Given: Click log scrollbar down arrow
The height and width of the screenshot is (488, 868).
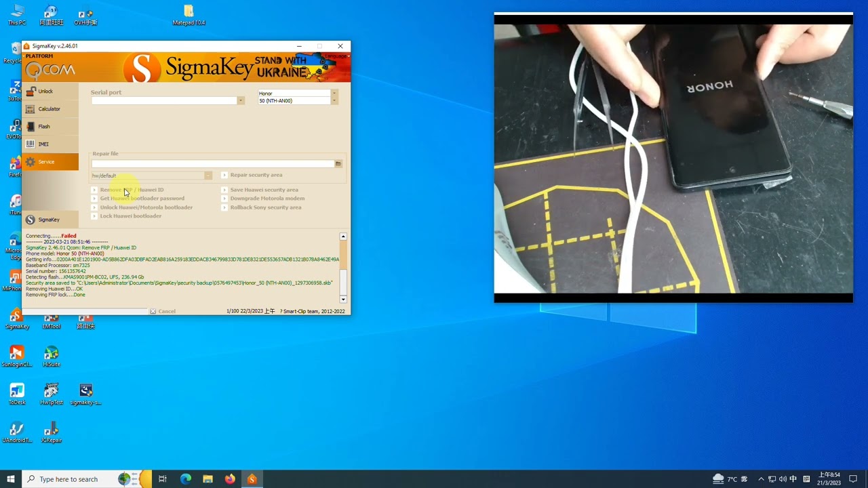Looking at the screenshot, I should click(343, 299).
